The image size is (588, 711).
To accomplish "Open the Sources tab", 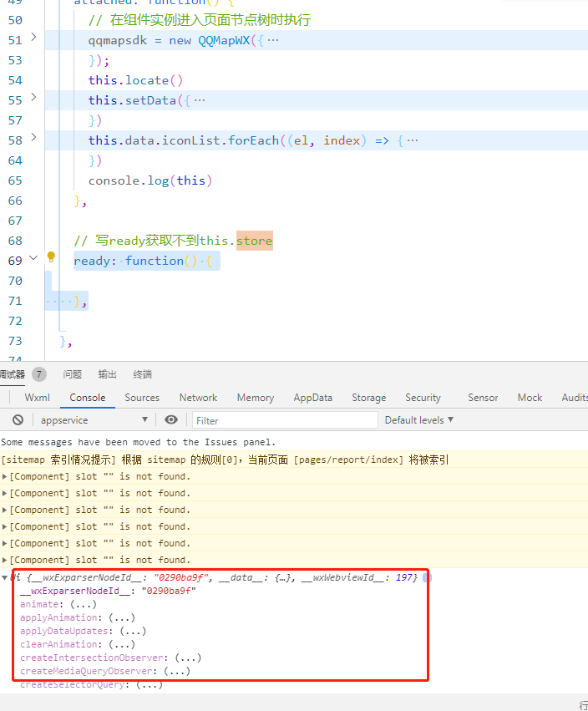I will (142, 398).
